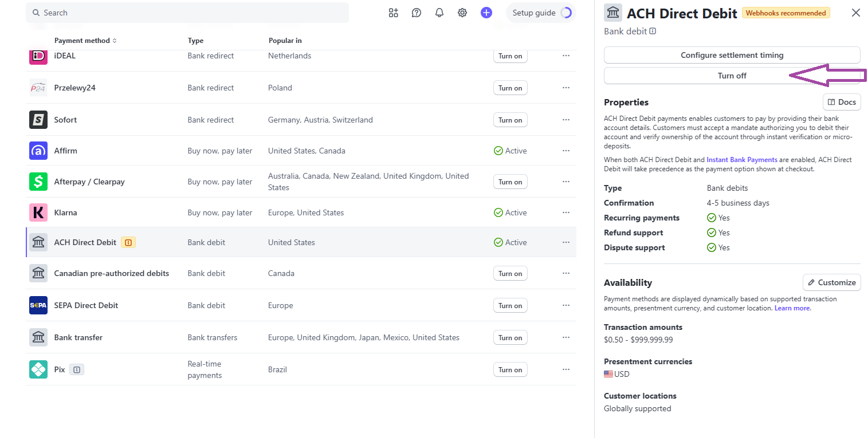
Task: Click the Active status on Affirm row
Action: (x=510, y=151)
